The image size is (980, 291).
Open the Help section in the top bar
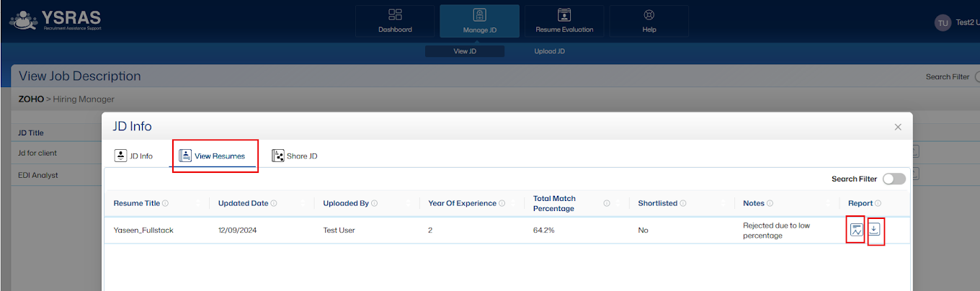pos(649,21)
